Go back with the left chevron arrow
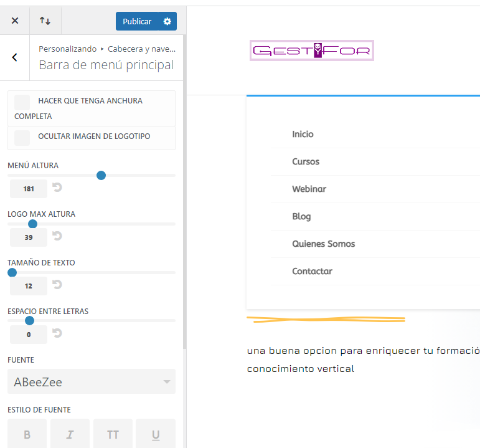The height and width of the screenshot is (448, 480). 14,57
